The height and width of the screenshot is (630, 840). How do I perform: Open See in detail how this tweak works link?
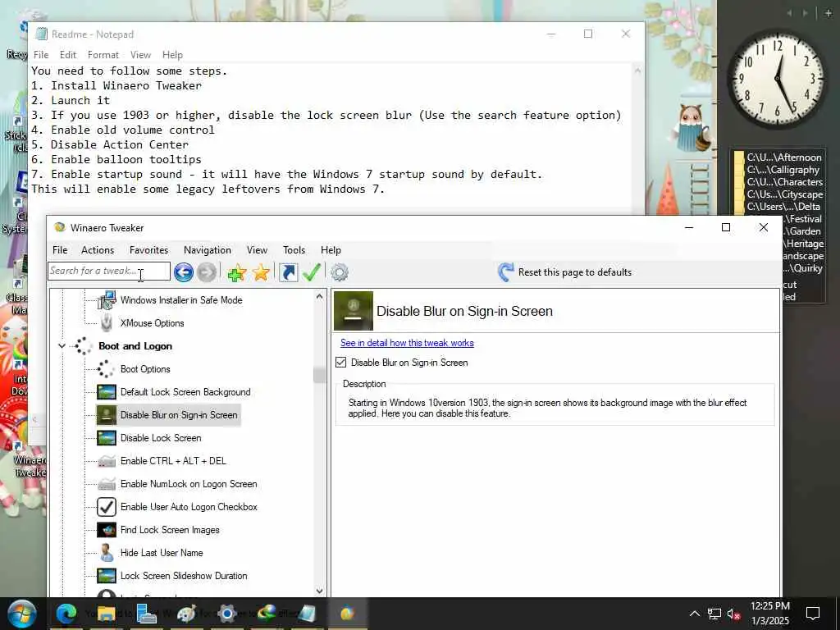(407, 343)
